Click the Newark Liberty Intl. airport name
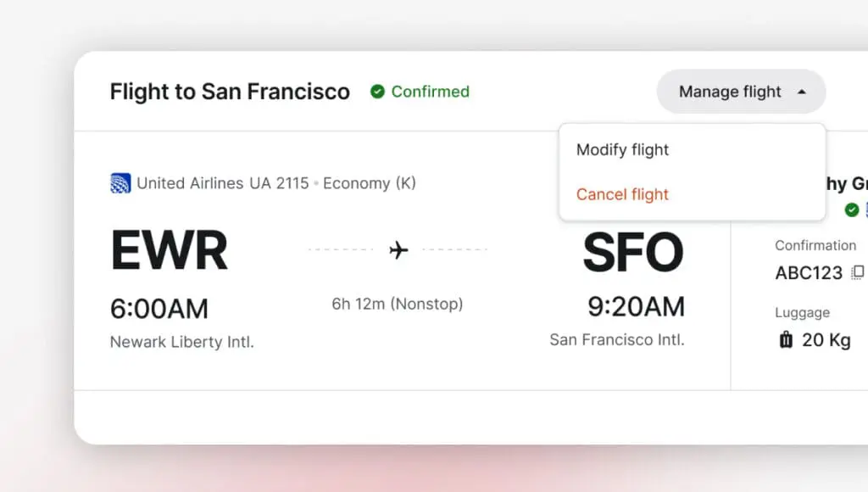 (182, 343)
